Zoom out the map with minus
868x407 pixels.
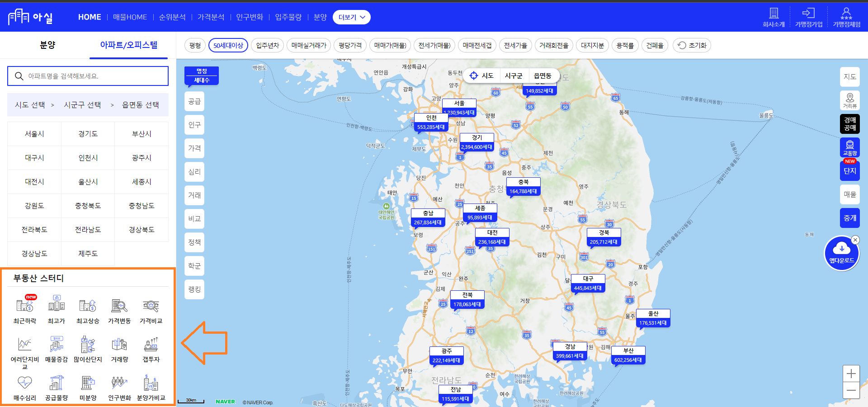(851, 390)
